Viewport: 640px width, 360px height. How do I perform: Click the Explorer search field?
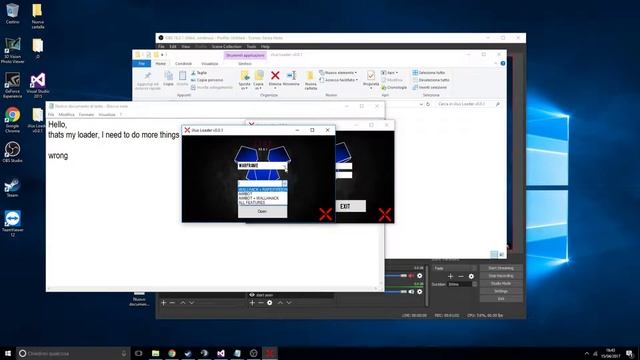pyautogui.click(x=468, y=104)
